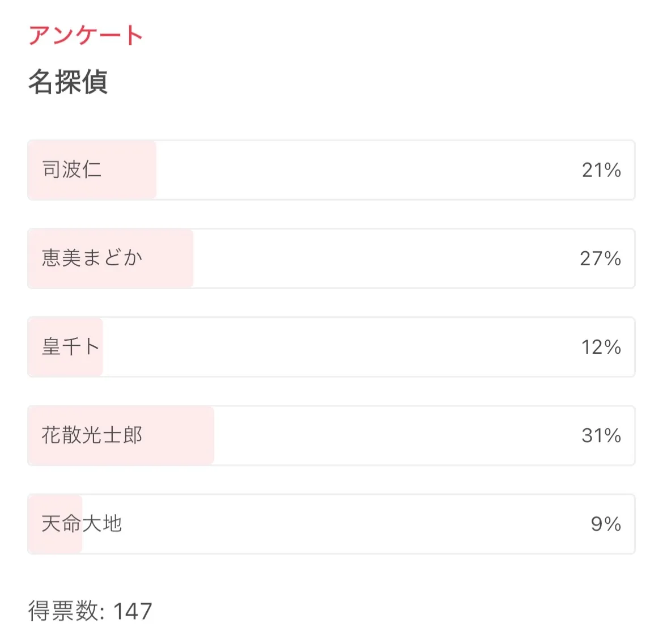The image size is (663, 644).
Task: Choose the 司波仁 poll option name
Action: pyautogui.click(x=71, y=170)
